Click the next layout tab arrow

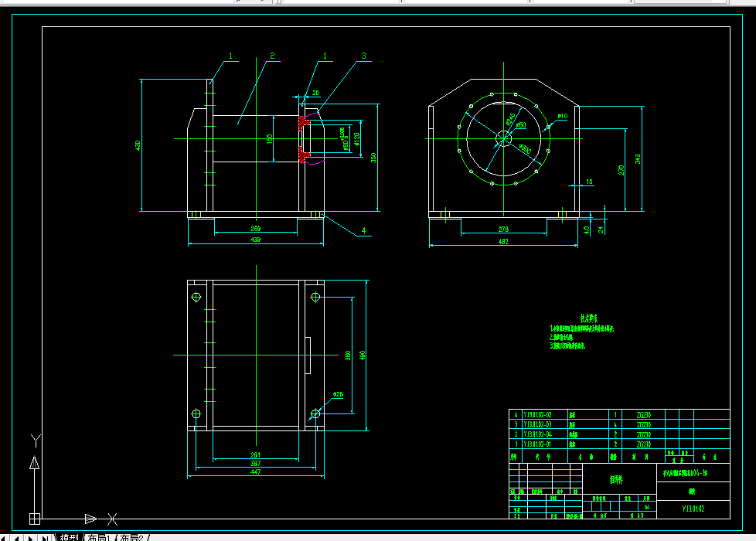tap(30, 538)
